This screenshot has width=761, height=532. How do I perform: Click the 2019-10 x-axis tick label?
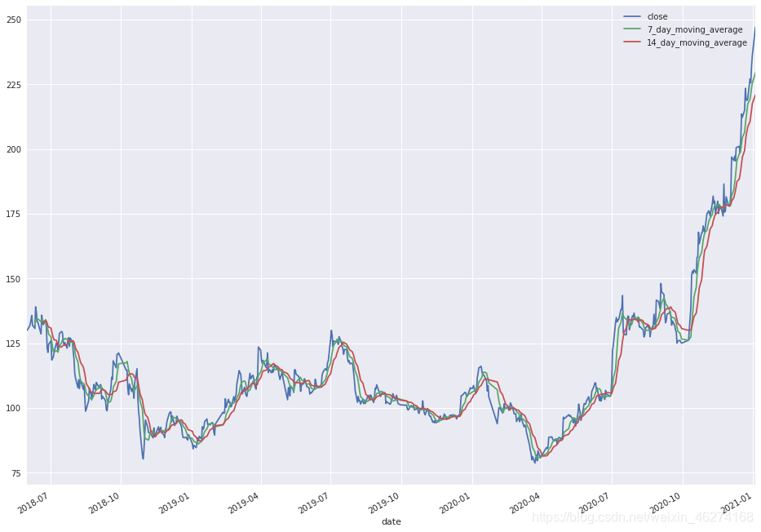[x=385, y=502]
